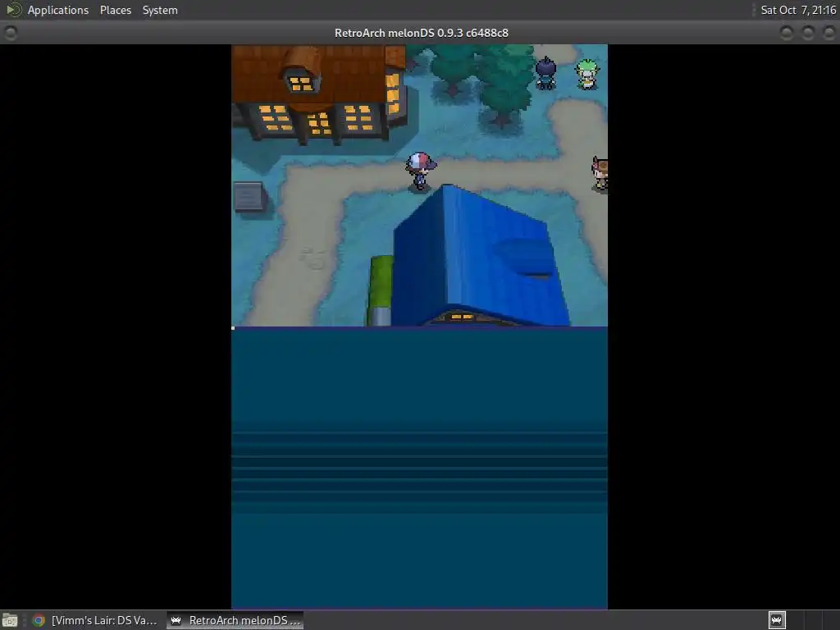
Task: Click the RetroArch invader icon in system tray
Action: pyautogui.click(x=777, y=620)
